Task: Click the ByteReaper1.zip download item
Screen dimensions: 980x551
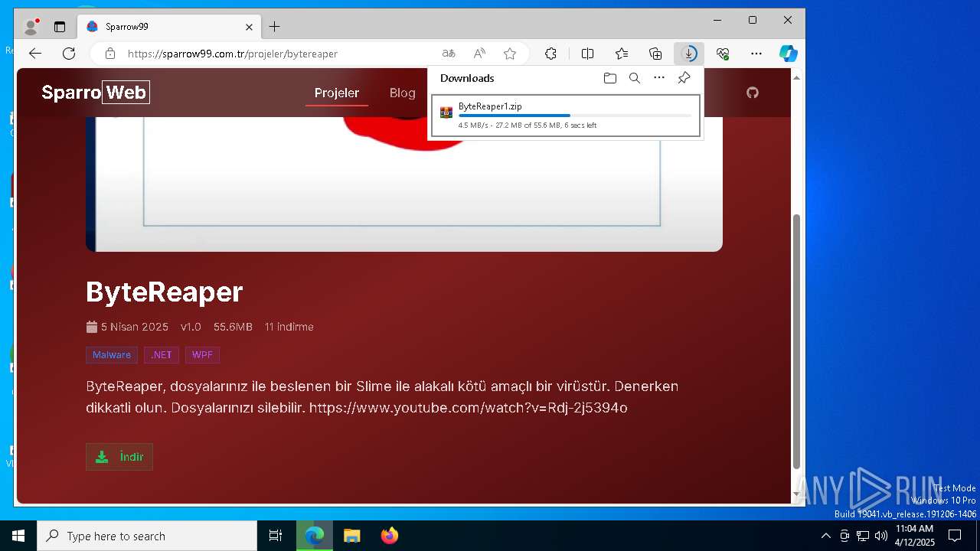Action: pyautogui.click(x=566, y=116)
